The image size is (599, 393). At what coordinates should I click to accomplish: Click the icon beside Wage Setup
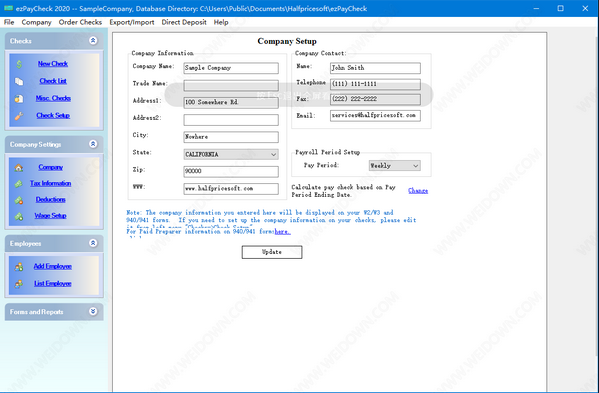19,216
